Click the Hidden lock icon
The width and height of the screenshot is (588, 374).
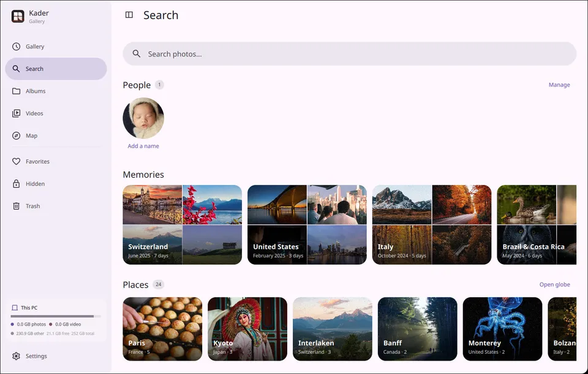[x=16, y=183]
